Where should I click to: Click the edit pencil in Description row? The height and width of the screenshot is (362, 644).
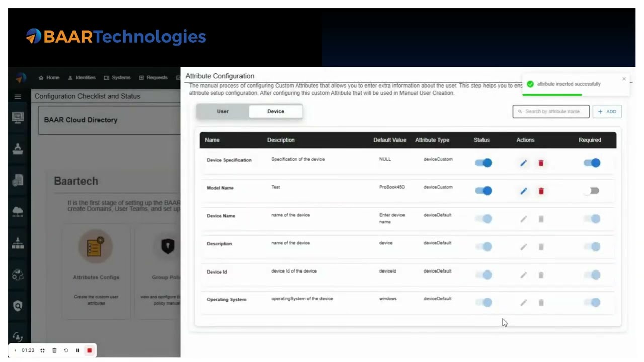tap(524, 247)
